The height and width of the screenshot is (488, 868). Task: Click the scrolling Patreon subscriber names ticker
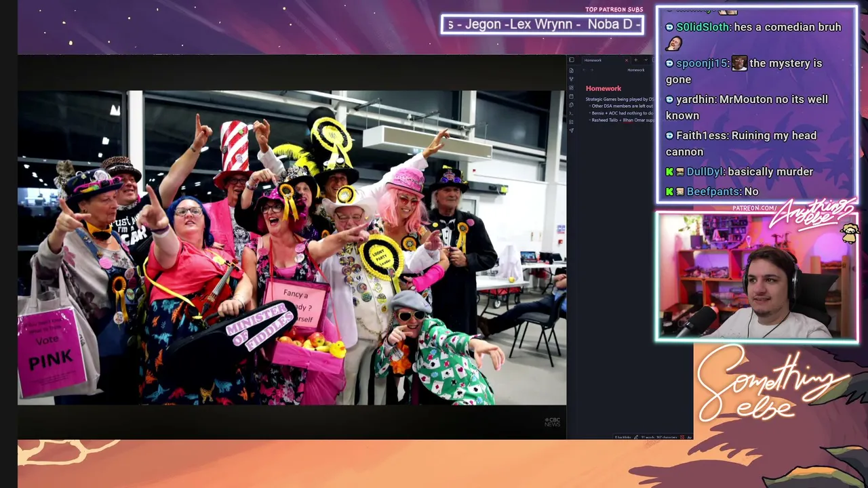click(x=542, y=24)
